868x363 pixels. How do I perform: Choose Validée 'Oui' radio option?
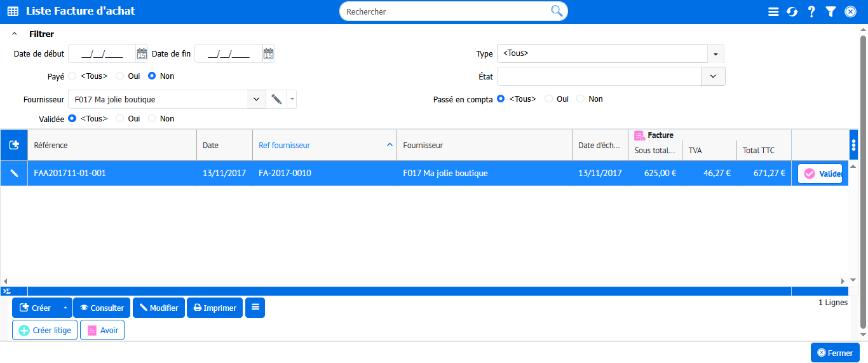pyautogui.click(x=119, y=119)
